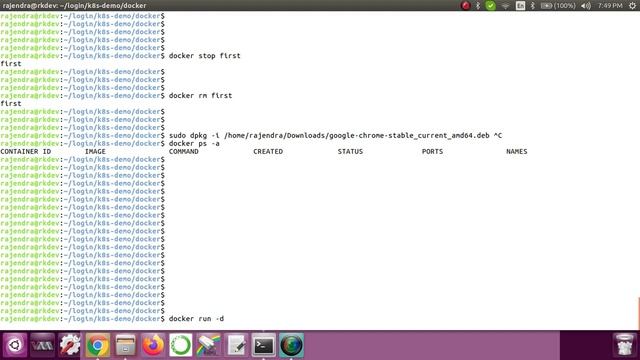Open the text editor notepad icon

coord(236,345)
